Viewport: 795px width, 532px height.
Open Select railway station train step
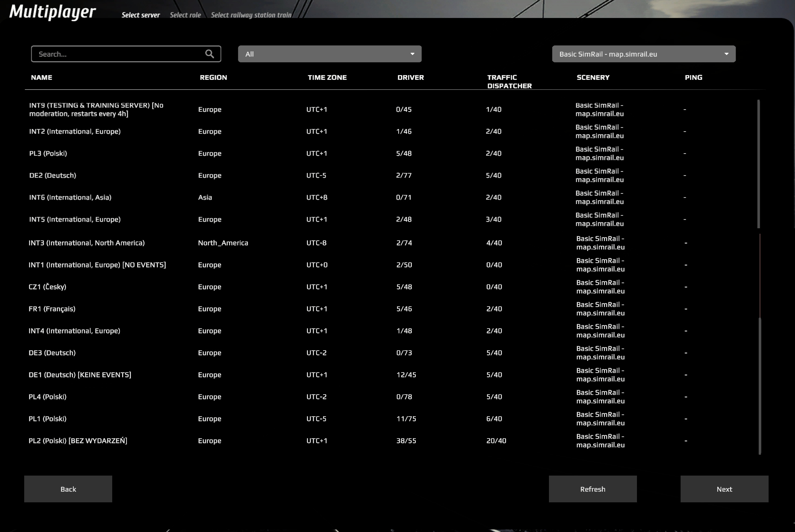tap(251, 15)
